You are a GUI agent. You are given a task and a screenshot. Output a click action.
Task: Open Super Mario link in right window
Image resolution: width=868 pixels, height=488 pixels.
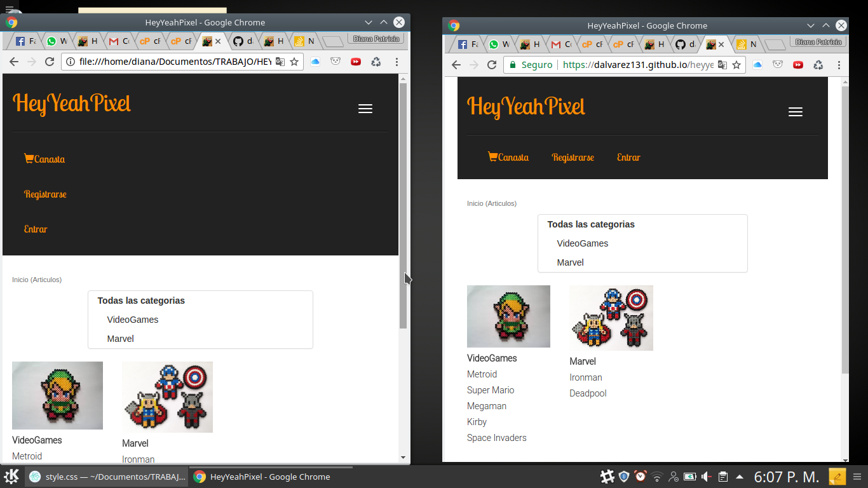tap(491, 390)
